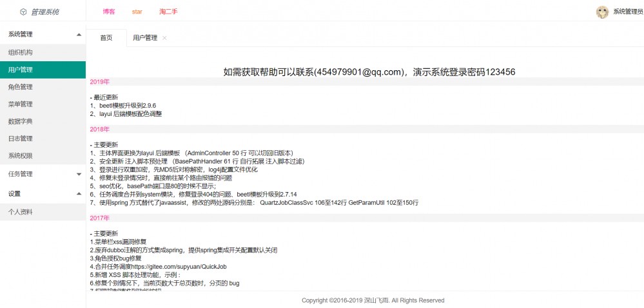Select 用户管理 in the sidebar

(x=43, y=70)
